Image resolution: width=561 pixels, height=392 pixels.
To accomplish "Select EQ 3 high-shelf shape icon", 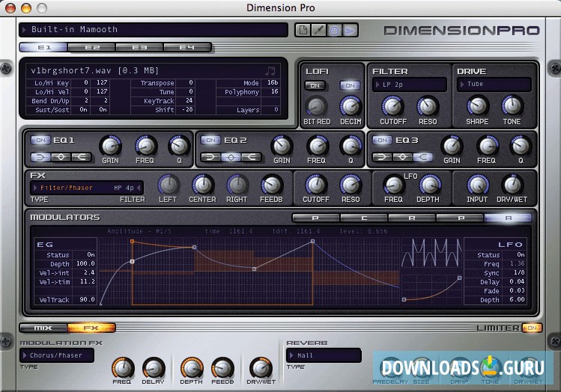I will [422, 157].
